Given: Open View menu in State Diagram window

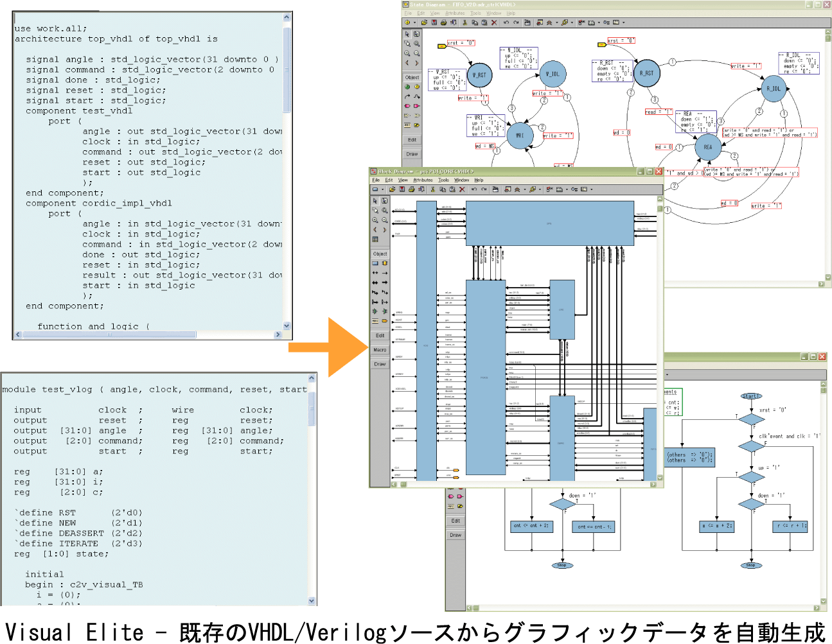Looking at the screenshot, I should 435,13.
